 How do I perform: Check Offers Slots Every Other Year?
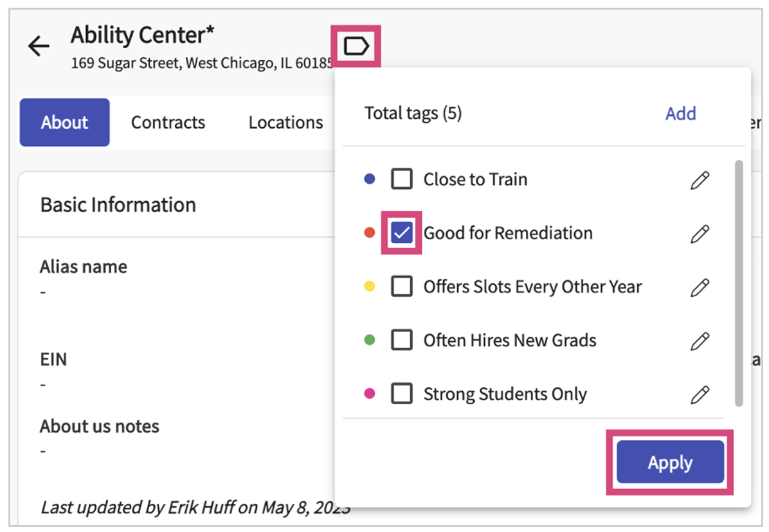(402, 287)
